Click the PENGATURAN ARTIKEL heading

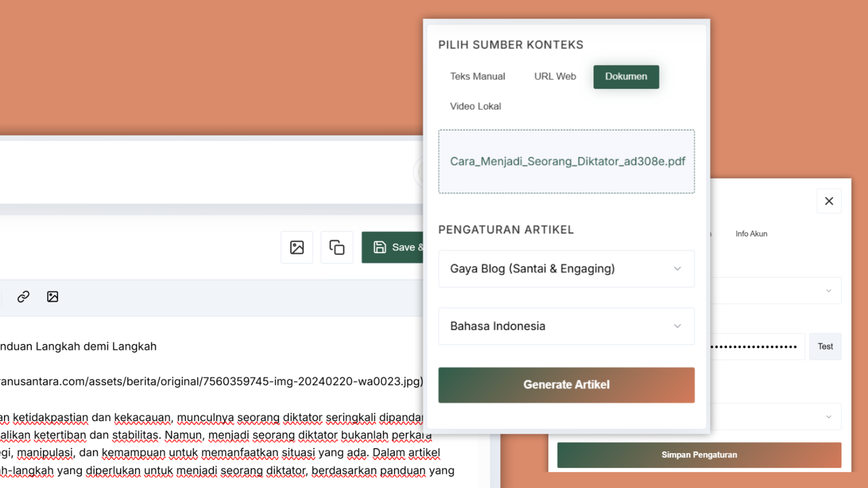point(506,230)
